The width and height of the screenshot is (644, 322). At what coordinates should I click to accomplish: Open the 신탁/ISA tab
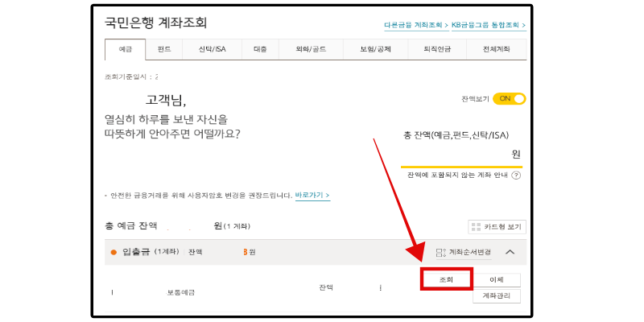212,49
